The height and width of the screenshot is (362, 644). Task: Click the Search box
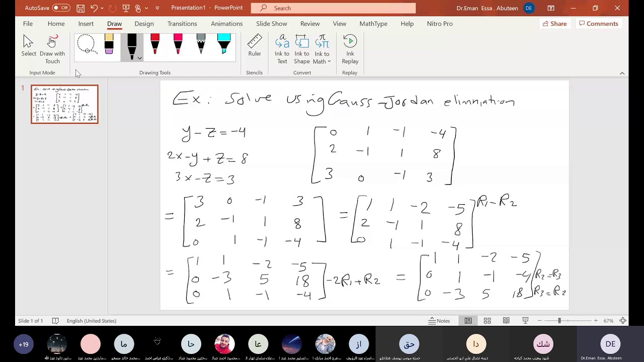click(333, 8)
